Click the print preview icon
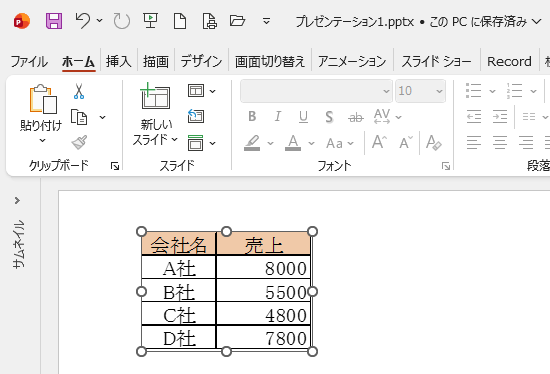Screen dimensions: 550x374 (x=209, y=21)
